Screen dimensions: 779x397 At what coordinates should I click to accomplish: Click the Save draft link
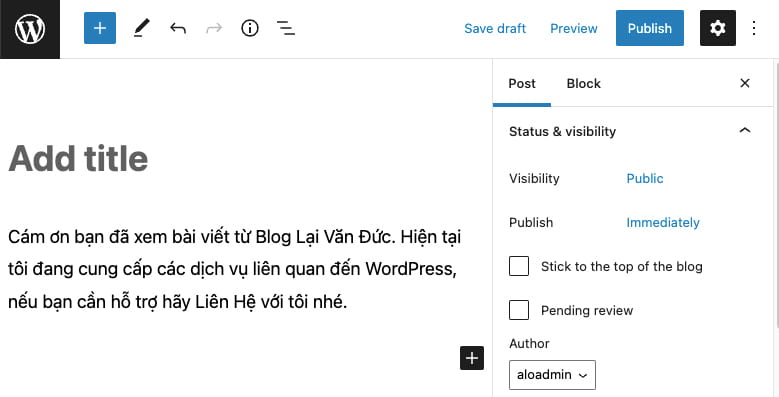point(495,28)
